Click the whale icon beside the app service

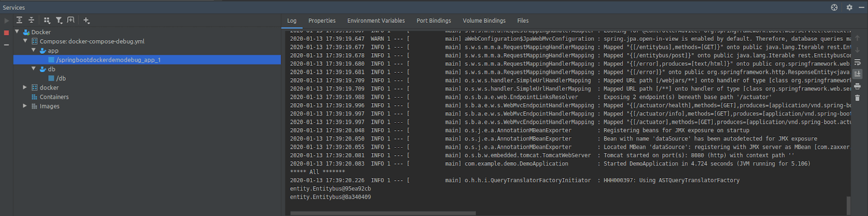(x=43, y=50)
